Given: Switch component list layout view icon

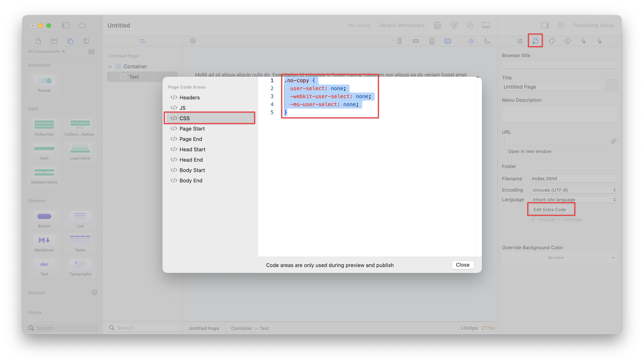Looking at the screenshot, I should [91, 51].
